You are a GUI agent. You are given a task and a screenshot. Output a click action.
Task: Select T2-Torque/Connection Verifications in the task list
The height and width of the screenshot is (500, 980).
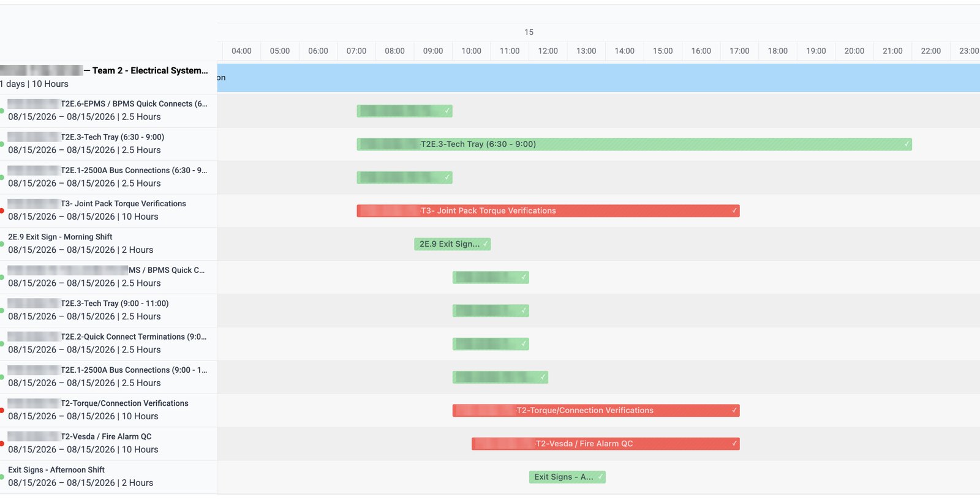[108, 410]
